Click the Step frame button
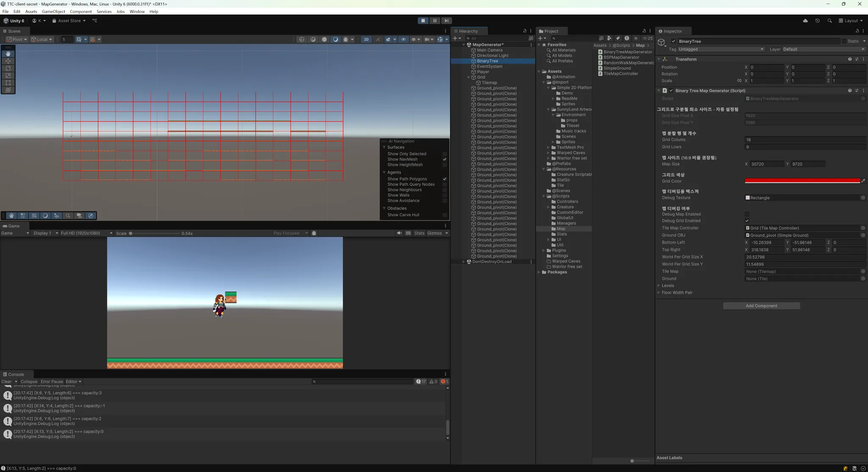 coord(446,21)
